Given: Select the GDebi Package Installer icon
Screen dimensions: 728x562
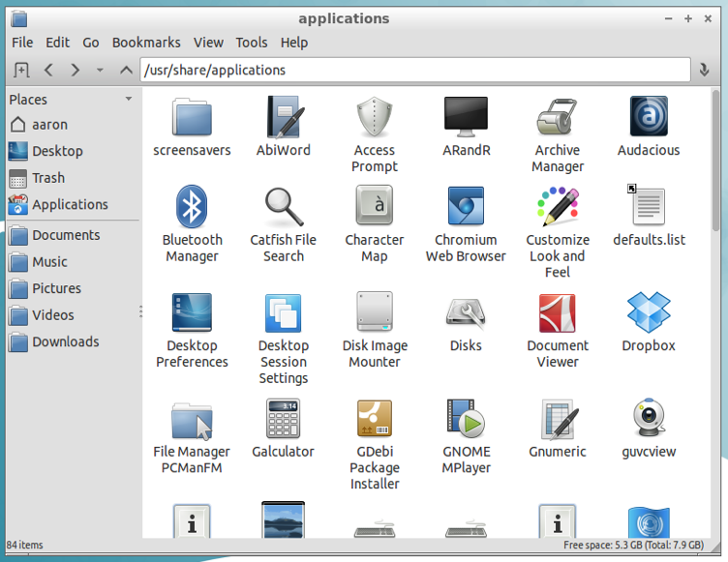Looking at the screenshot, I should click(x=375, y=418).
